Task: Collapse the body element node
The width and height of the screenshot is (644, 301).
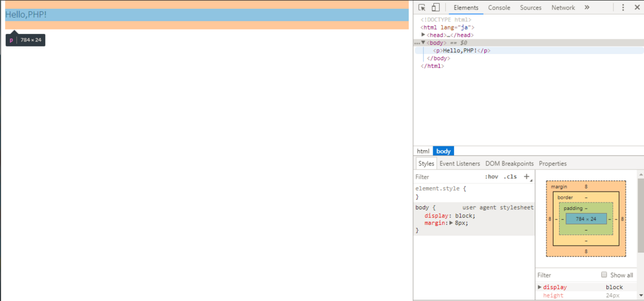Action: click(423, 42)
